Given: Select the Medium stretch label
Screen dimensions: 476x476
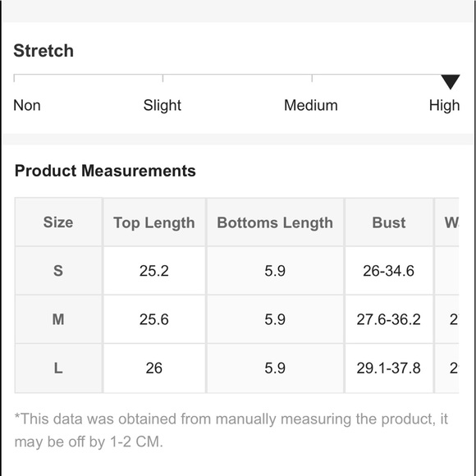Looking at the screenshot, I should pos(311,106).
